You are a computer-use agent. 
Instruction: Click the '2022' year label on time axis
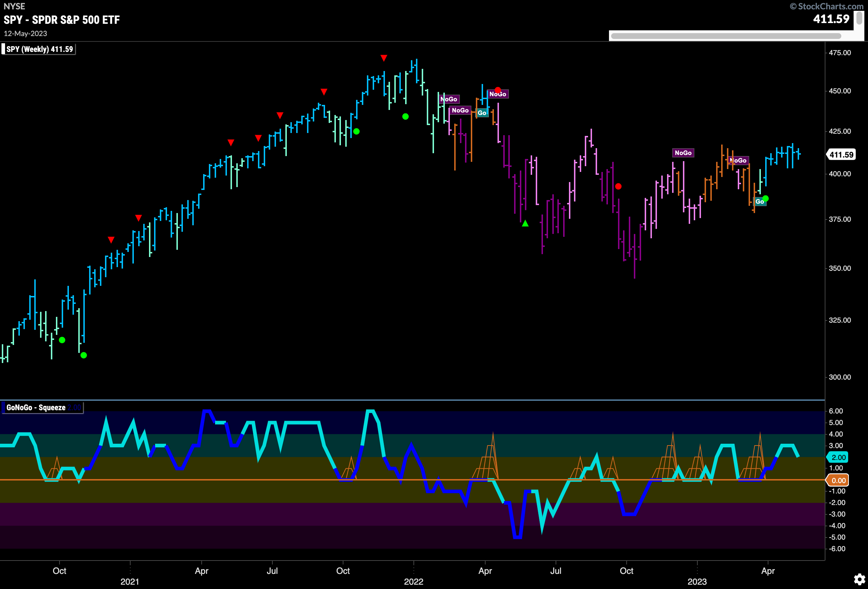point(413,581)
